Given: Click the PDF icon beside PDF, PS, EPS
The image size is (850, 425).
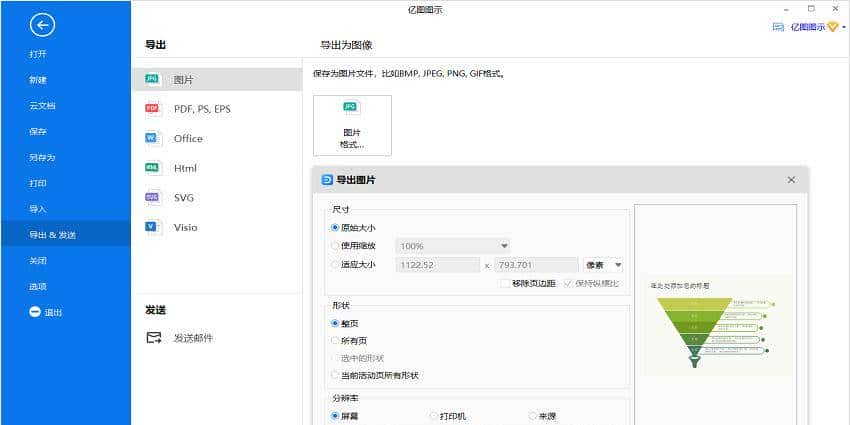Looking at the screenshot, I should (153, 109).
